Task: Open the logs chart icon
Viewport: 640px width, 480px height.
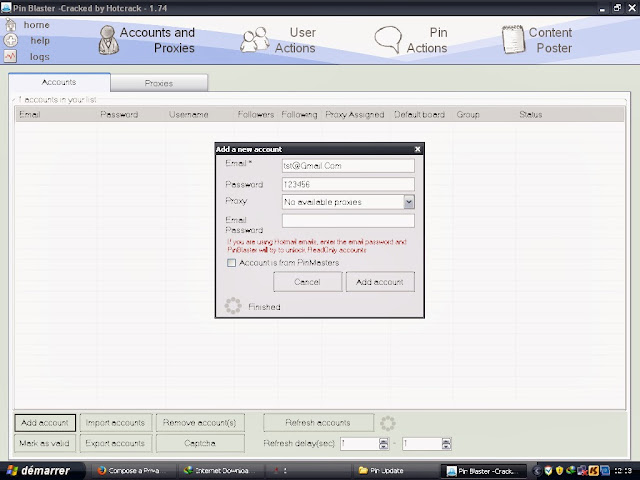Action: point(10,56)
